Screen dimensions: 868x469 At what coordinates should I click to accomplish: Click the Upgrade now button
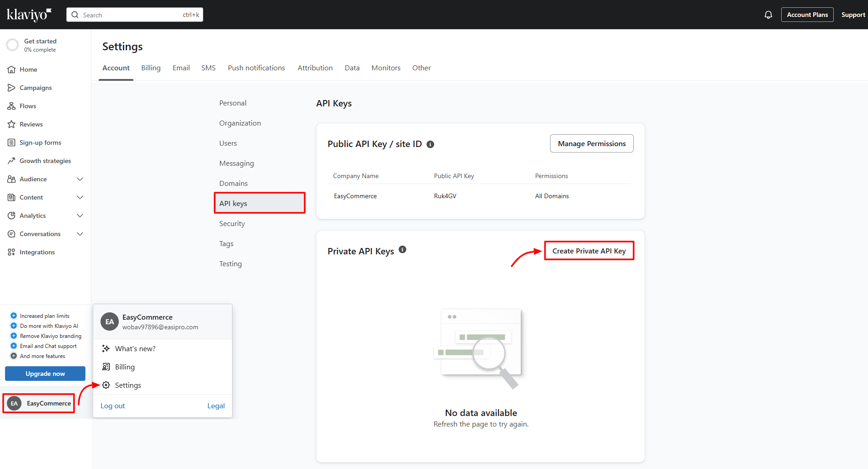[45, 374]
